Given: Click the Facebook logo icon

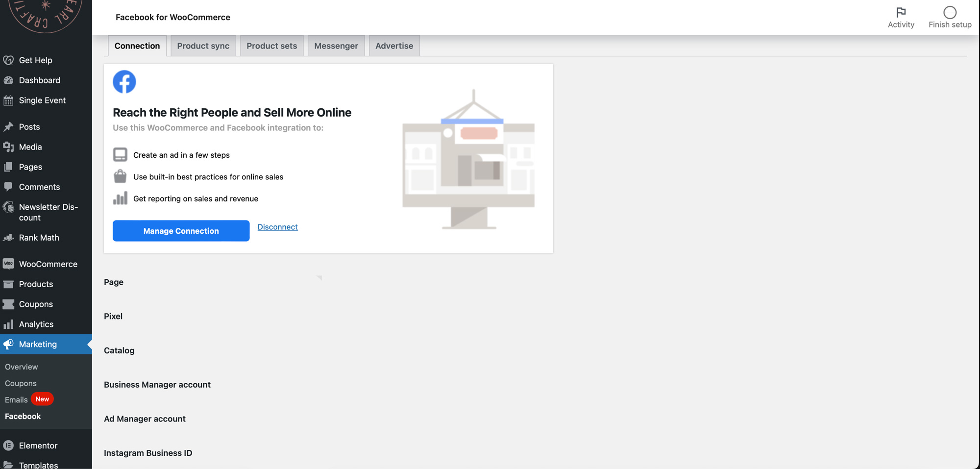Looking at the screenshot, I should pyautogui.click(x=124, y=82).
